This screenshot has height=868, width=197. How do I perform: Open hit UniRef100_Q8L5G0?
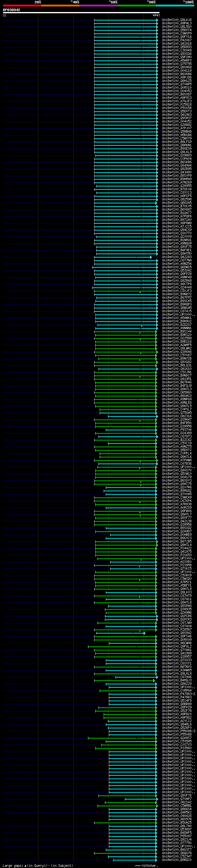176,26
